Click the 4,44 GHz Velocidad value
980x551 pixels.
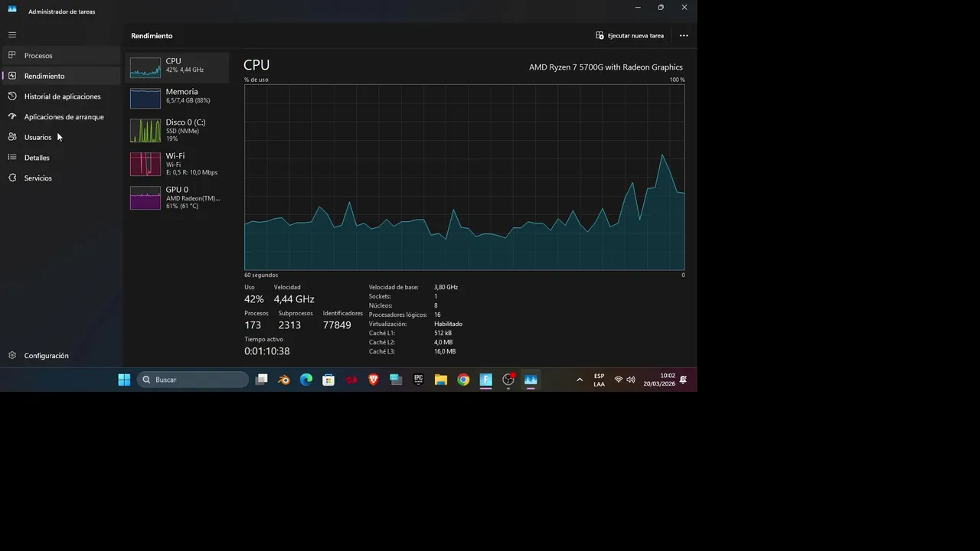coord(294,299)
